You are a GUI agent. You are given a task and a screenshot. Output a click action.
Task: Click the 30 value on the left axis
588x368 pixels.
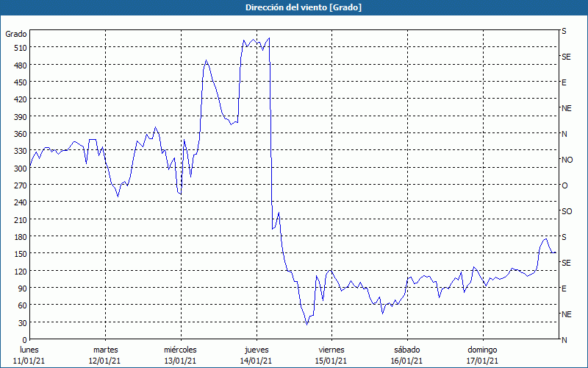pyautogui.click(x=22, y=323)
